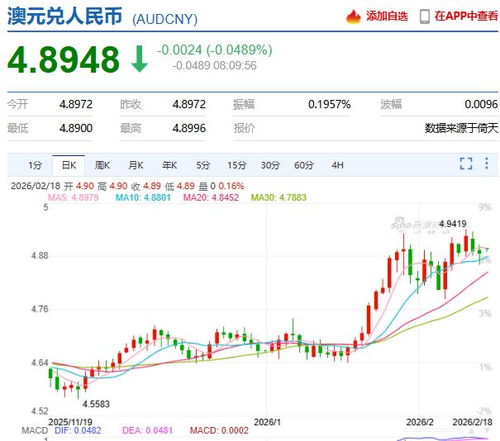Select the 日K chart tab

pos(69,165)
